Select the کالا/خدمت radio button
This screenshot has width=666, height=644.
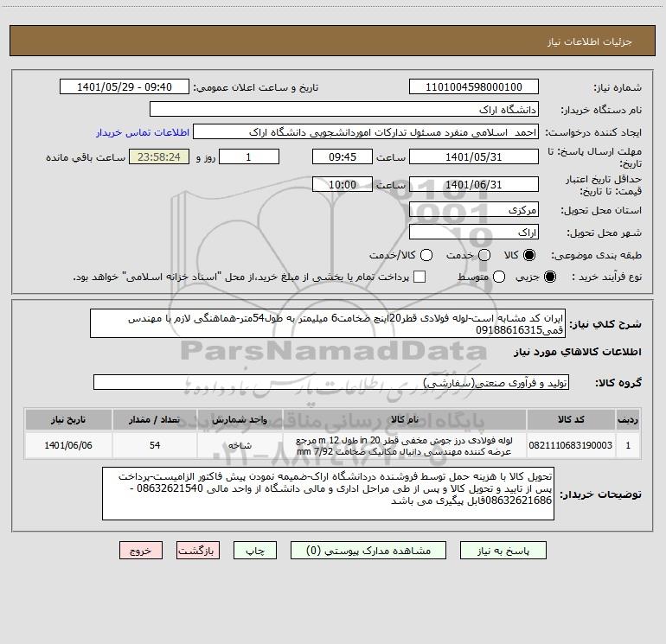pos(426,255)
